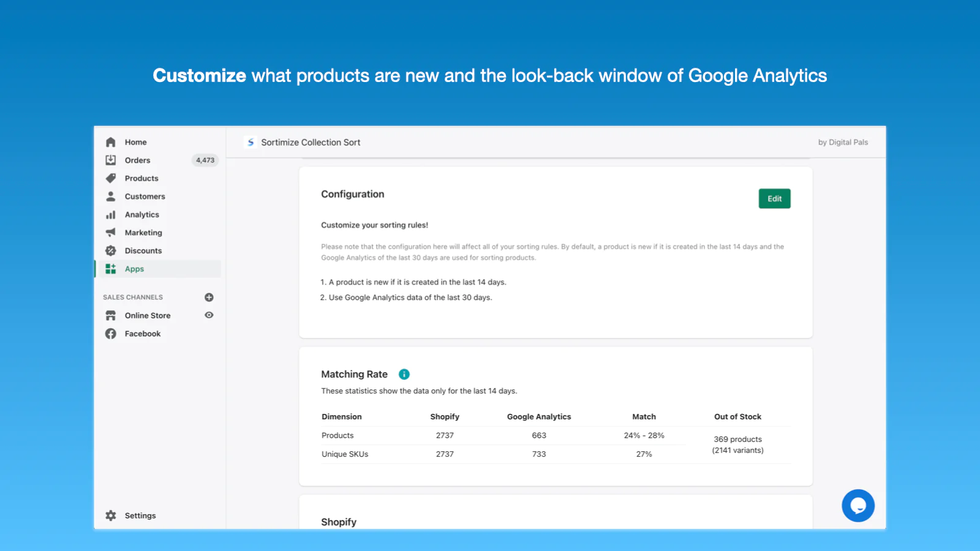Click the 733 Google Analytics value
Viewport: 980px width, 551px height.
539,454
